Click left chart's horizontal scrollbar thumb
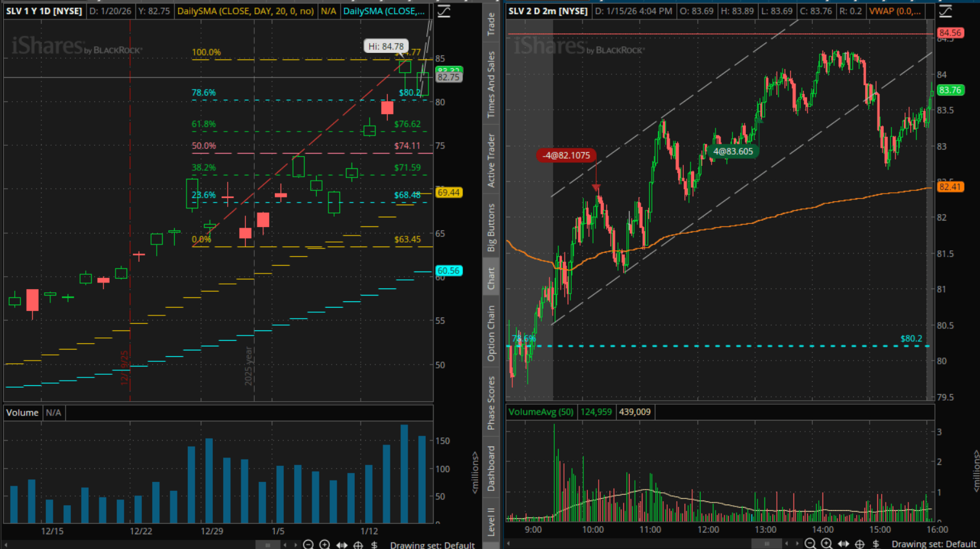 pyautogui.click(x=268, y=545)
